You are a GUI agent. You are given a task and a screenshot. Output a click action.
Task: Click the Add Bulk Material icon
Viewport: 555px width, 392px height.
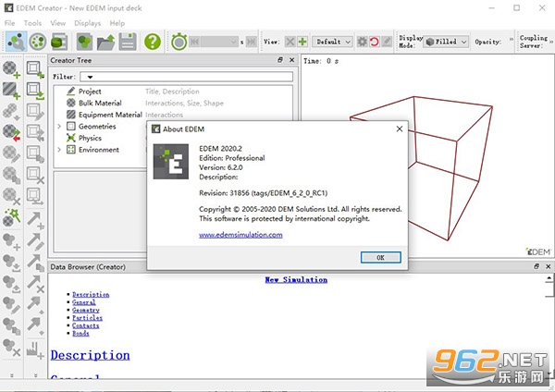point(12,69)
